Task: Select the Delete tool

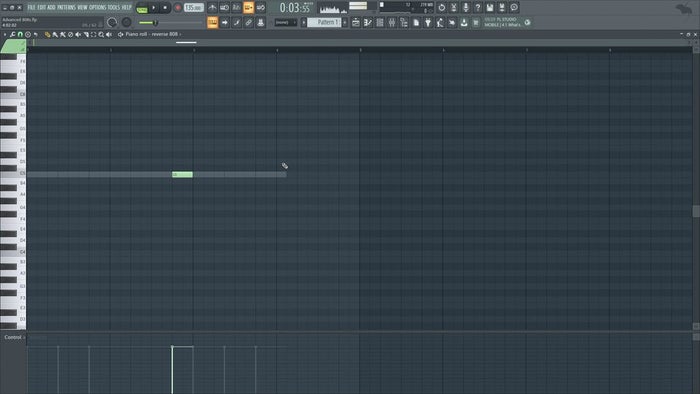Action: tap(70, 34)
